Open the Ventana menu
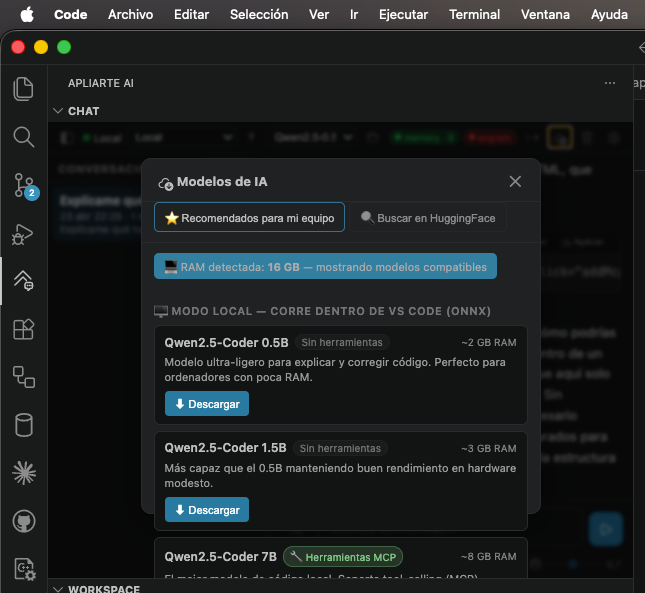Screen dimensions: 645x593 click(x=545, y=14)
